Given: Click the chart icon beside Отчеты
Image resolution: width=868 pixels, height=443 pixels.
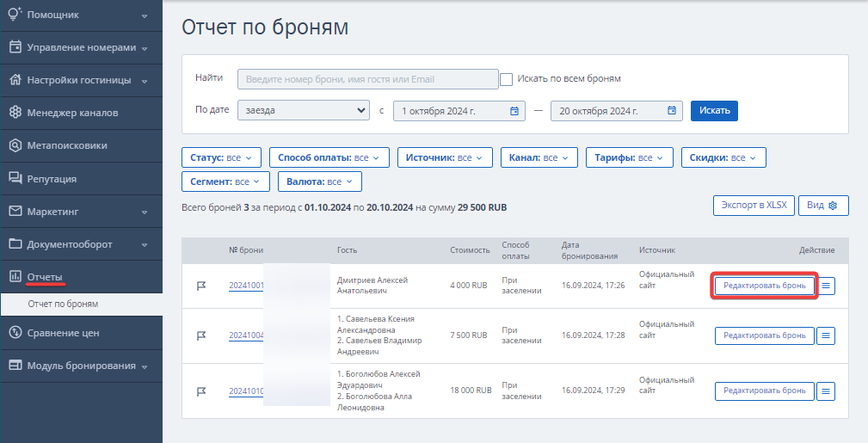Looking at the screenshot, I should (x=15, y=276).
